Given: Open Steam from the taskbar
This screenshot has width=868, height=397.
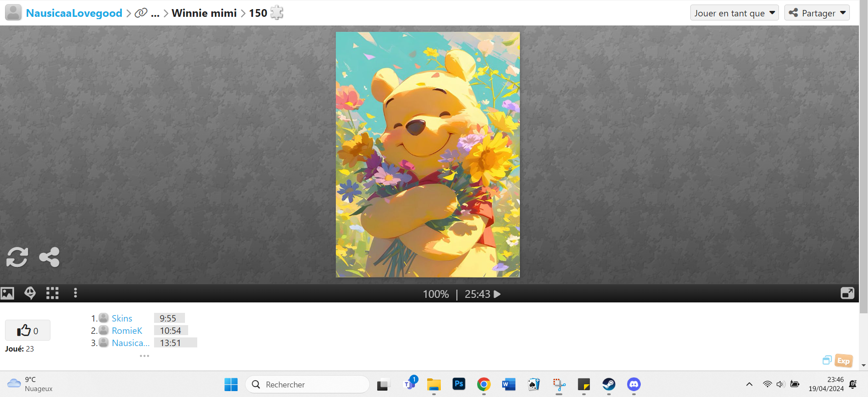Looking at the screenshot, I should [x=609, y=384].
